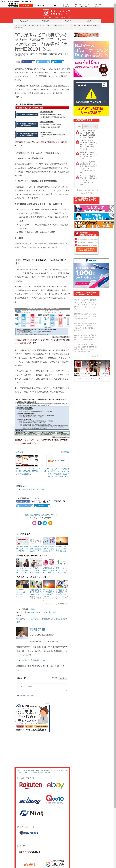Click the ツイートする button below the article
The image size is (116, 868).
[x=25, y=506]
